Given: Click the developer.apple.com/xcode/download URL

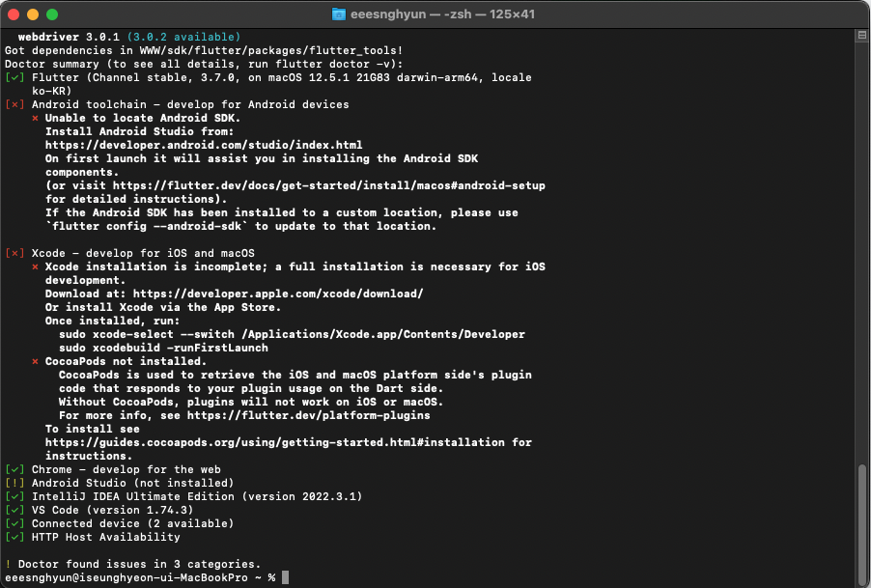Looking at the screenshot, I should [x=278, y=294].
